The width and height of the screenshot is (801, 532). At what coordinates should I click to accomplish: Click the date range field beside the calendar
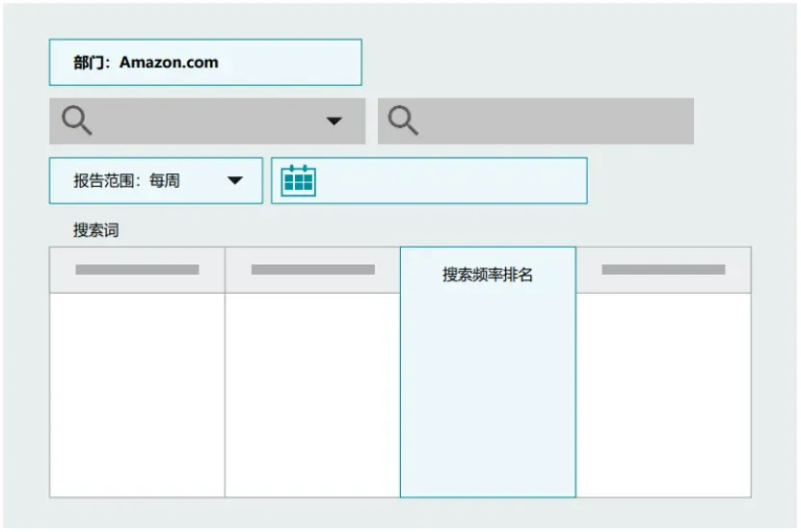click(x=429, y=181)
